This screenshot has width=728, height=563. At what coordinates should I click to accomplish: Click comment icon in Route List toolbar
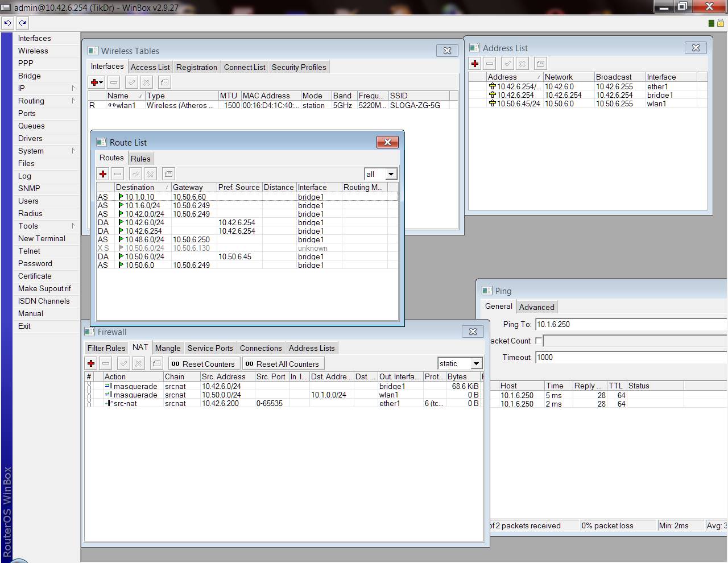168,174
